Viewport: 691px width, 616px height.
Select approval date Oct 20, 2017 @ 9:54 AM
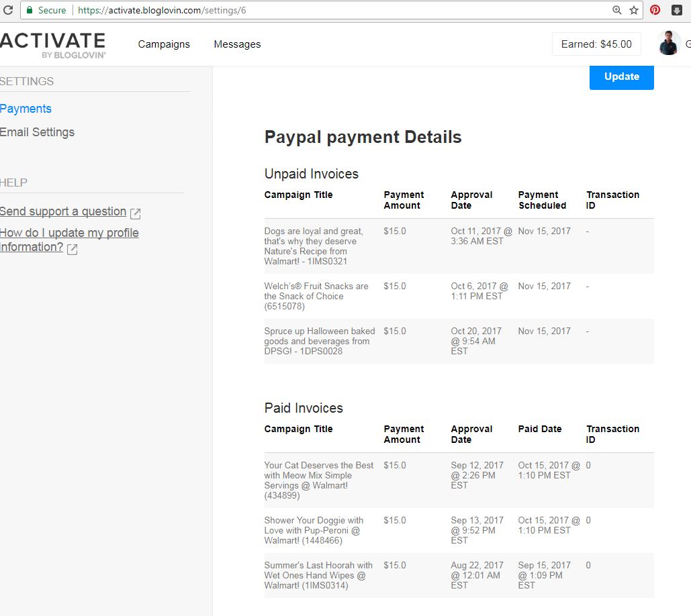pos(476,342)
